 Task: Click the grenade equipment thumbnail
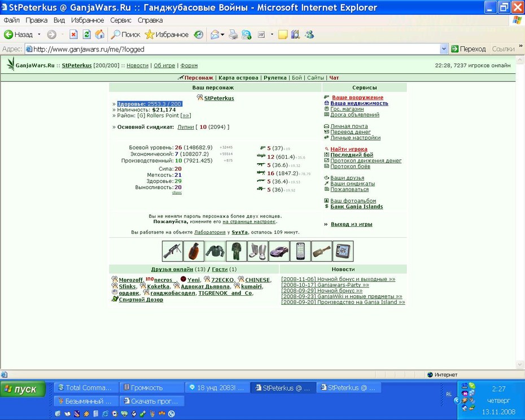click(194, 251)
